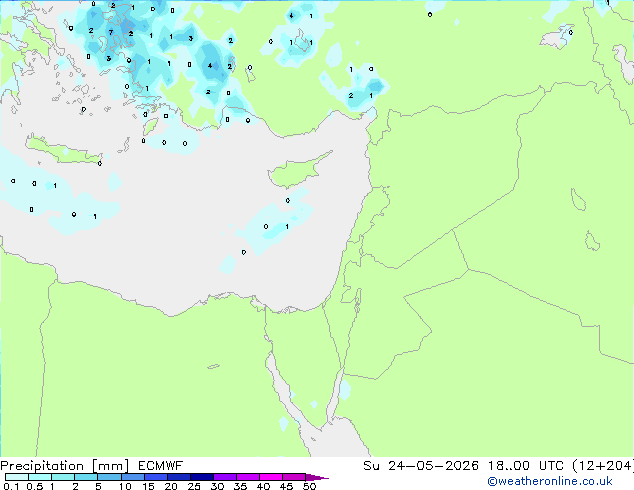This screenshot has height=490, width=634.
Task: Click the blue legend swatch between 10 and 15
Action: click(x=133, y=477)
